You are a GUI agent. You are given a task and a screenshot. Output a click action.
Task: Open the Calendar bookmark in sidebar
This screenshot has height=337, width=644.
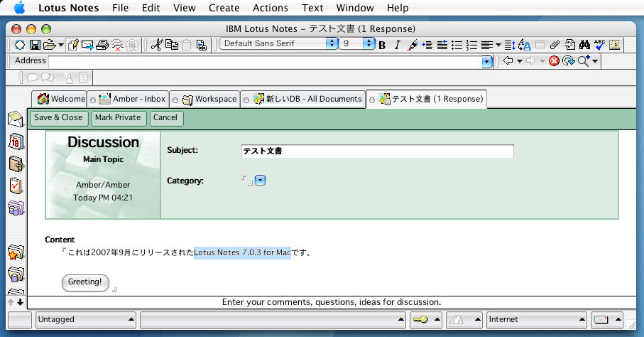point(16,142)
